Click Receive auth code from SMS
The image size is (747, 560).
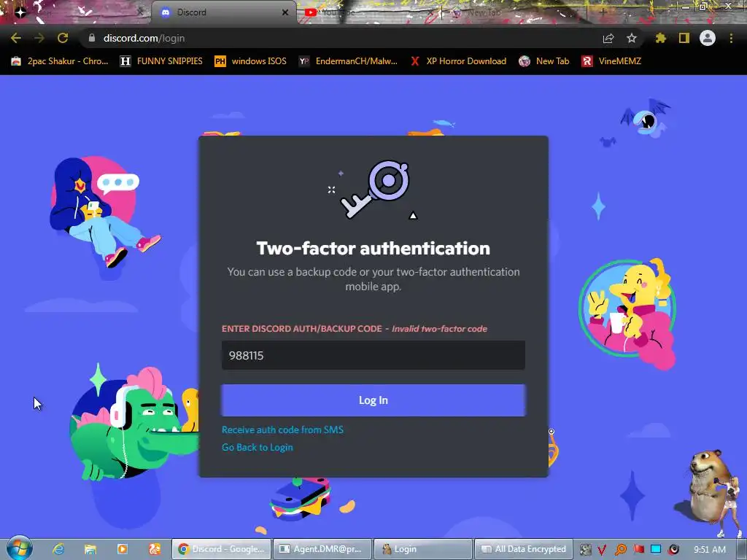click(282, 429)
